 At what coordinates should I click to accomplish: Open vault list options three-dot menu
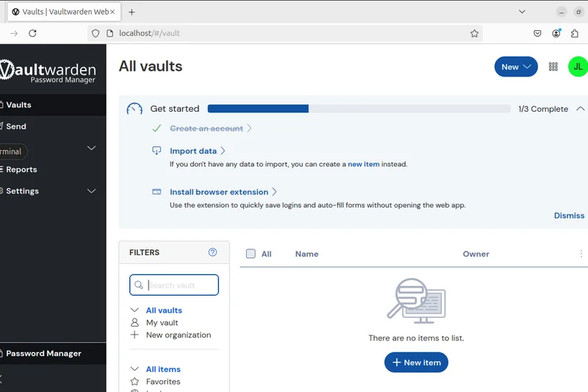(x=581, y=254)
